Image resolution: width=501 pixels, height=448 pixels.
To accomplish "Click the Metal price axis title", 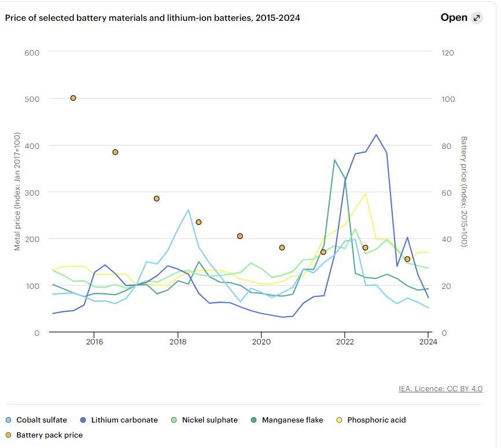I will tap(17, 191).
